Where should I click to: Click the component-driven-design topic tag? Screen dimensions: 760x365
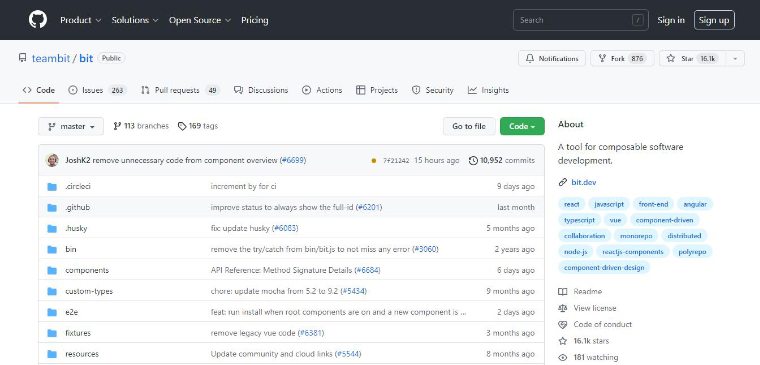pyautogui.click(x=604, y=268)
